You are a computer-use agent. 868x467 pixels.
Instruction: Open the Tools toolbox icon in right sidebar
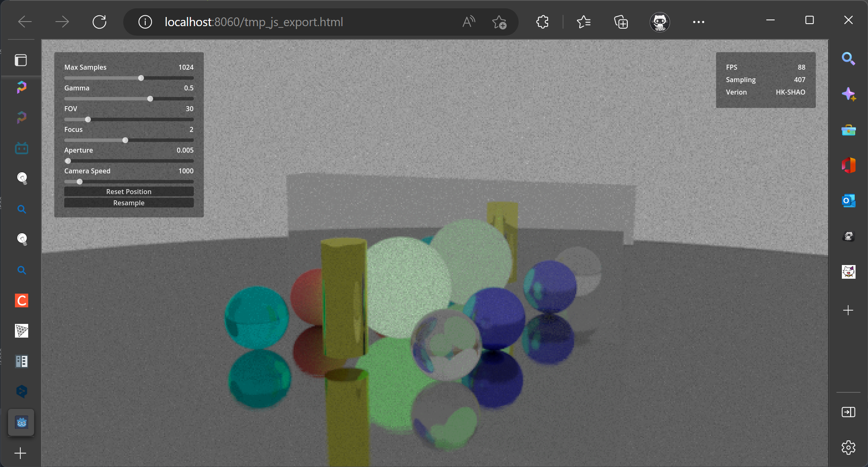click(849, 129)
